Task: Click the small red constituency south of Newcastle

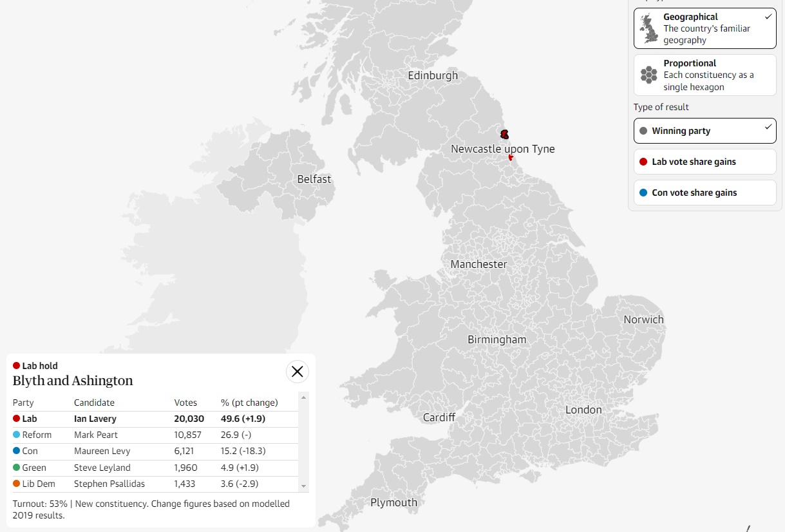Action: 510,157
